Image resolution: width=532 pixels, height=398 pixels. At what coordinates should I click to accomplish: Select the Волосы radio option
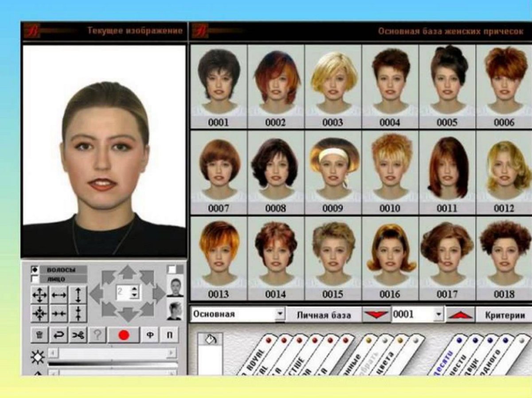34,269
